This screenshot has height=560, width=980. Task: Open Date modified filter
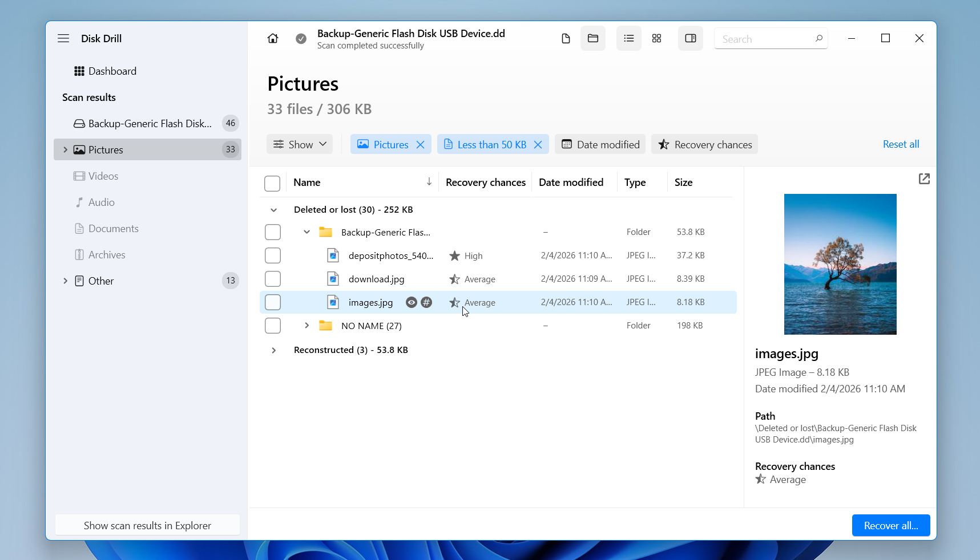(600, 144)
